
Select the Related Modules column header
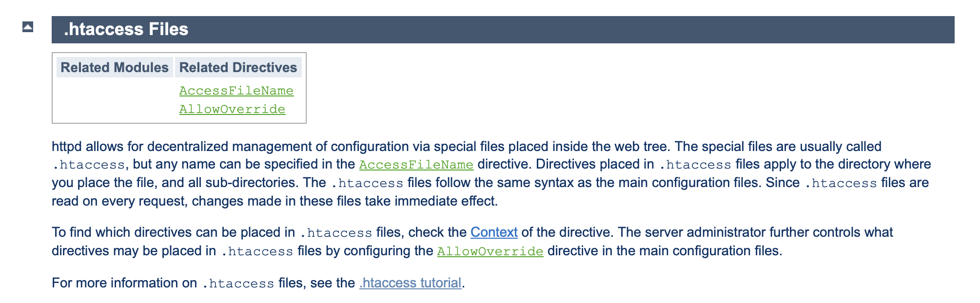(x=115, y=67)
